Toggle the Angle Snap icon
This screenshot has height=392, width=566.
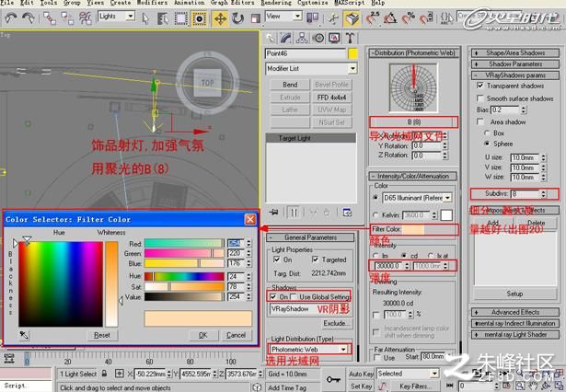(390, 18)
